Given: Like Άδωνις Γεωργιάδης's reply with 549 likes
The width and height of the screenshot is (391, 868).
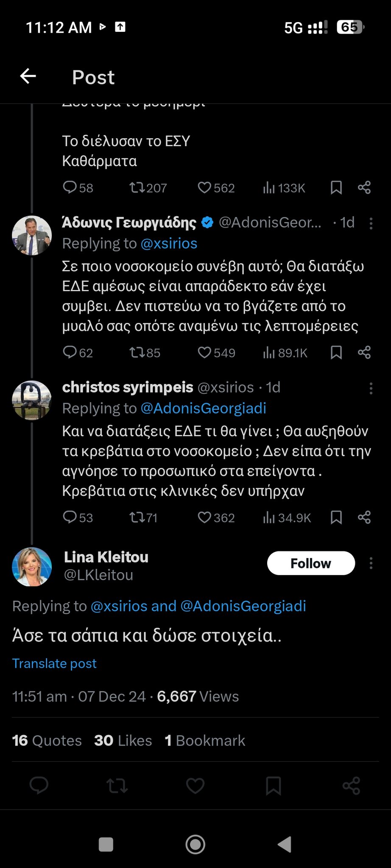Looking at the screenshot, I should [205, 353].
